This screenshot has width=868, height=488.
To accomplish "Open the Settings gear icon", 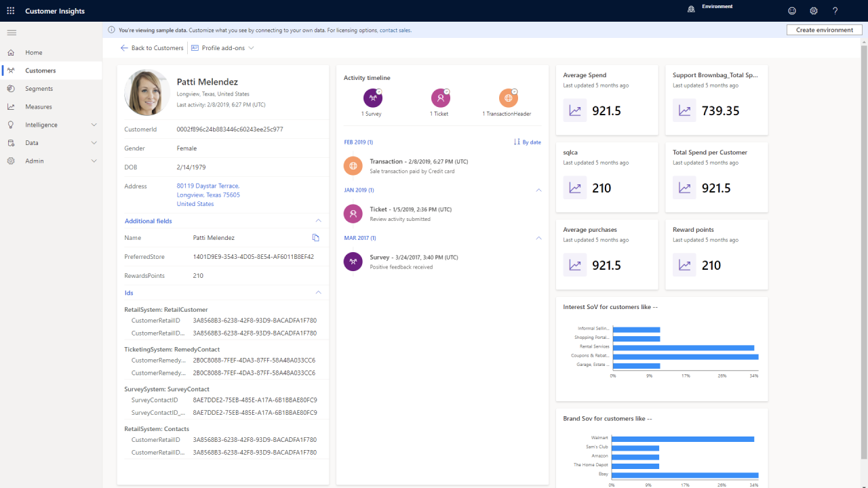I will click(x=813, y=11).
